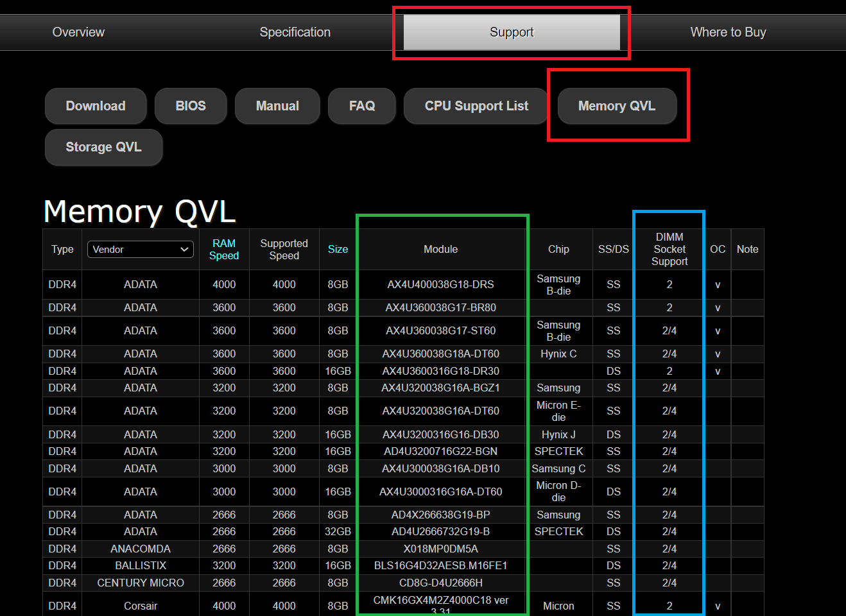Click the Corsair vendor cell

(x=141, y=606)
